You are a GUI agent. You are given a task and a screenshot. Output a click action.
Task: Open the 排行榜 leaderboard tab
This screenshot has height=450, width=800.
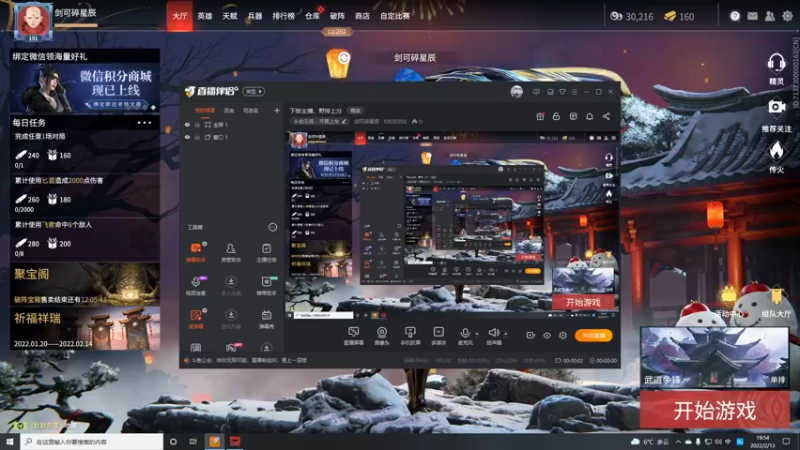click(283, 16)
